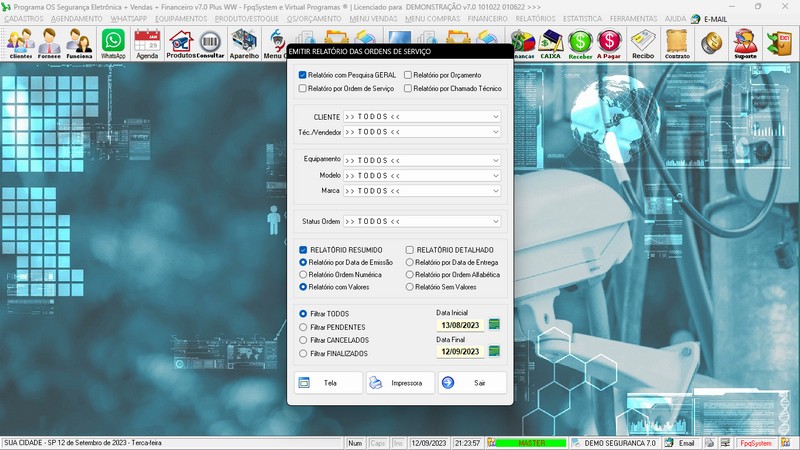Enable Relatório por Orçamento checkbox
800x450 pixels.
[408, 75]
